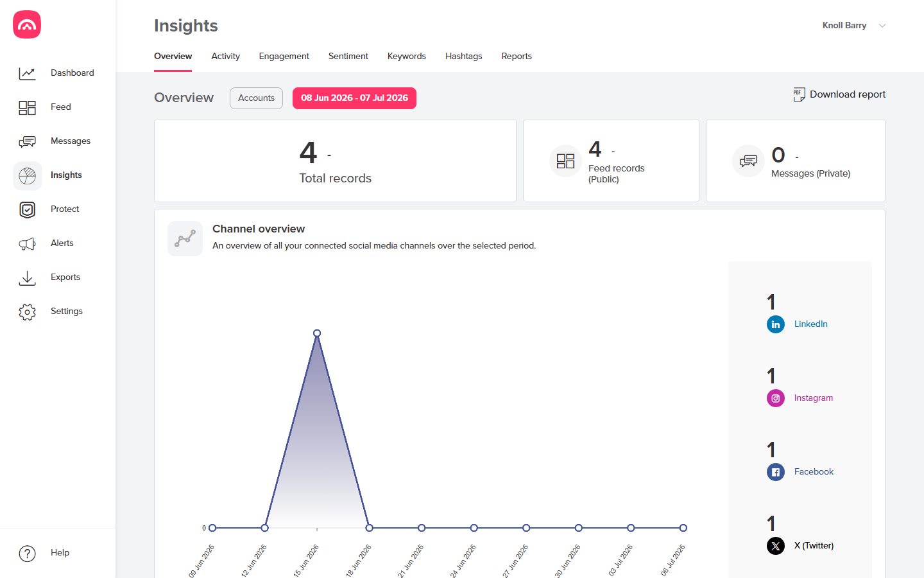Click the chart peak point at 15 Jun 2026

[317, 333]
